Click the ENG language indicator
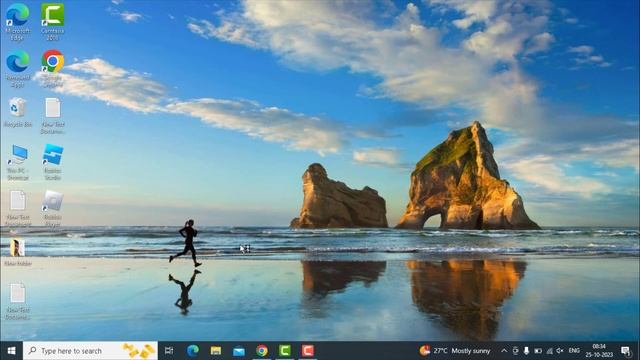The height and width of the screenshot is (360, 640). pos(574,351)
